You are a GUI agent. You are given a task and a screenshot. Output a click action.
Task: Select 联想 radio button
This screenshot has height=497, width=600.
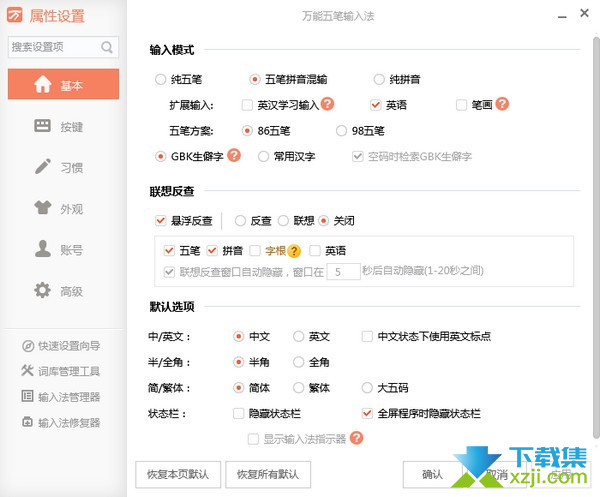pos(283,220)
